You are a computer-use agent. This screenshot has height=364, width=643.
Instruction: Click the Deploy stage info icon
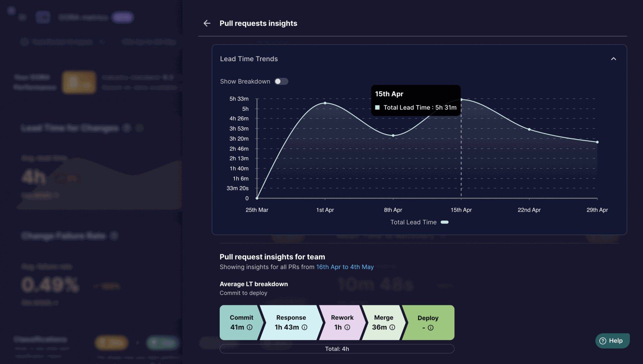[x=431, y=328]
